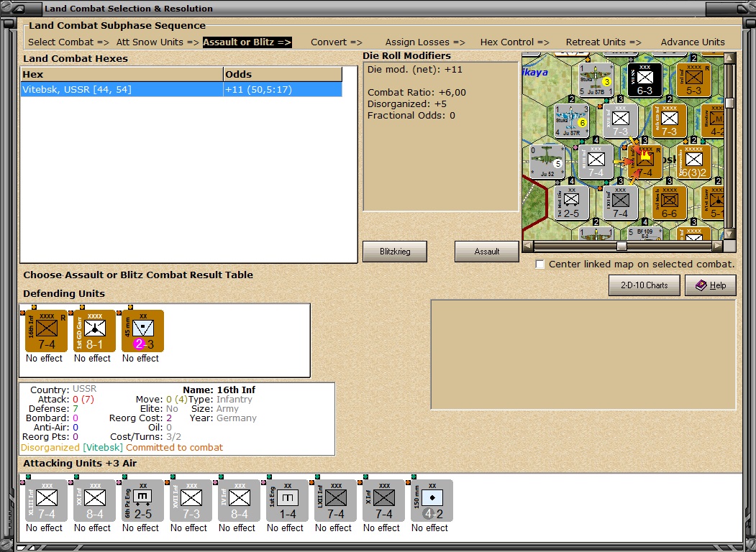Select attacking unit XX Inf 8-4
Image resolution: width=756 pixels, height=552 pixels.
pos(94,500)
